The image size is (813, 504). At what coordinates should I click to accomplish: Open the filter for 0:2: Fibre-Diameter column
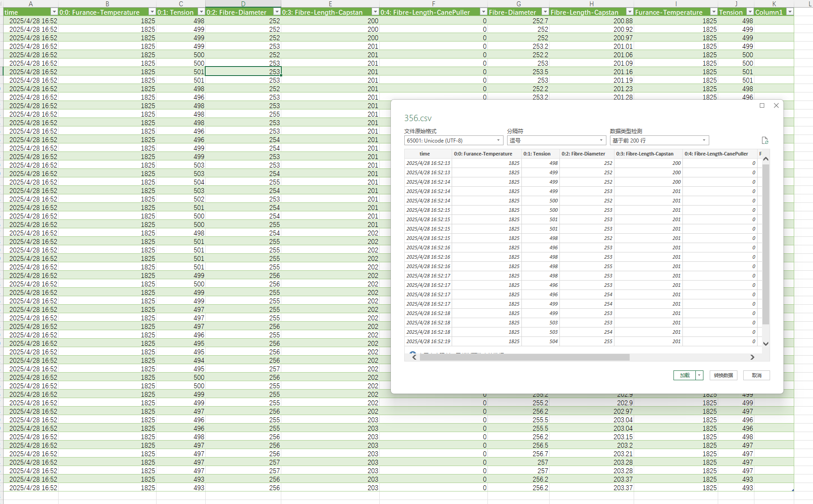[x=277, y=12]
